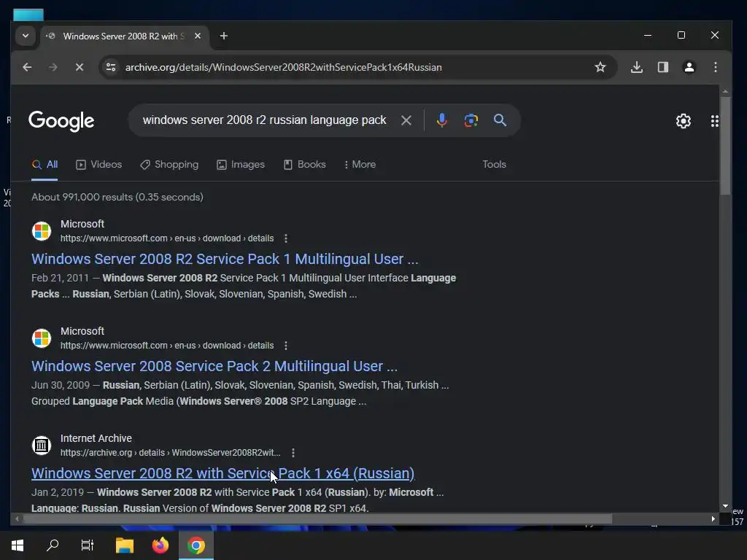Open the Chrome downloads icon
Image resolution: width=747 pixels, height=560 pixels.
point(636,67)
